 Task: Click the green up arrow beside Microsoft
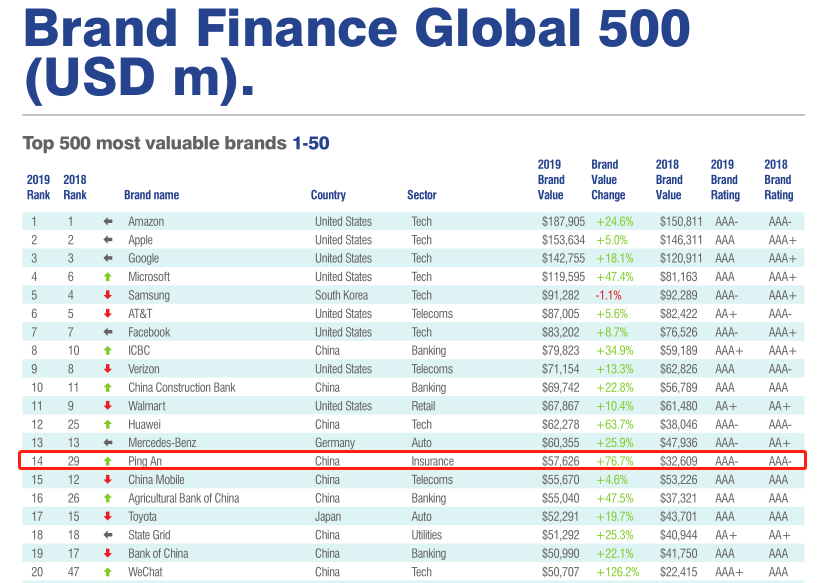tap(108, 277)
